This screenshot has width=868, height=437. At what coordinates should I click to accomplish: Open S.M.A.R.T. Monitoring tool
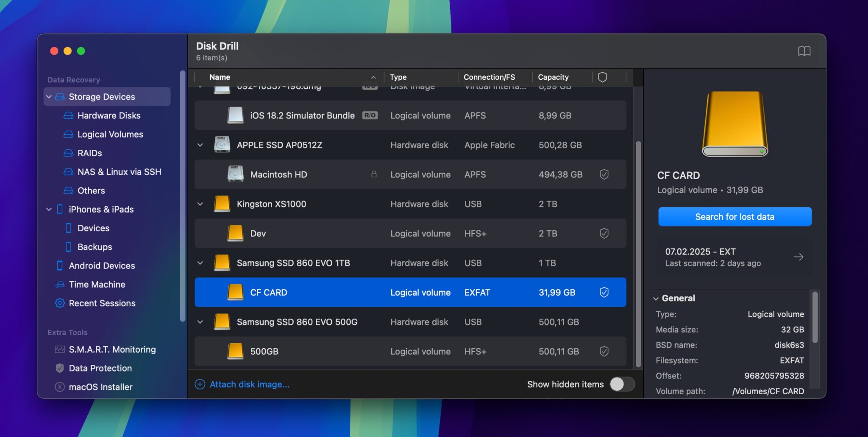point(111,349)
